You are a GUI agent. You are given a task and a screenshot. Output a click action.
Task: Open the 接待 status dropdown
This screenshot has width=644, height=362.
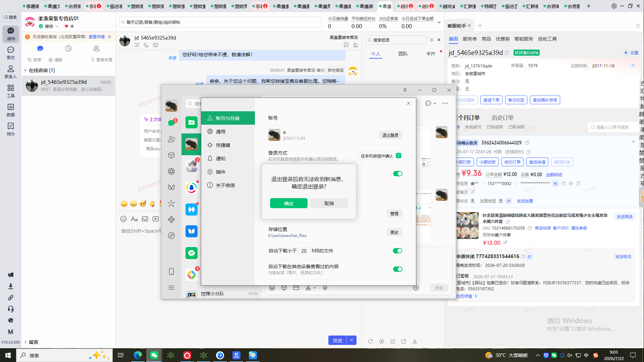[x=57, y=26]
